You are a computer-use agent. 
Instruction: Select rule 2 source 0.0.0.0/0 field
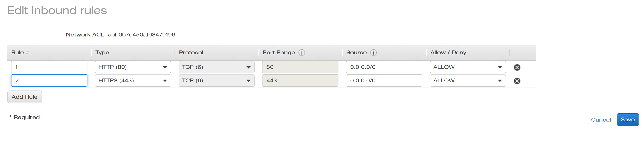pyautogui.click(x=384, y=81)
